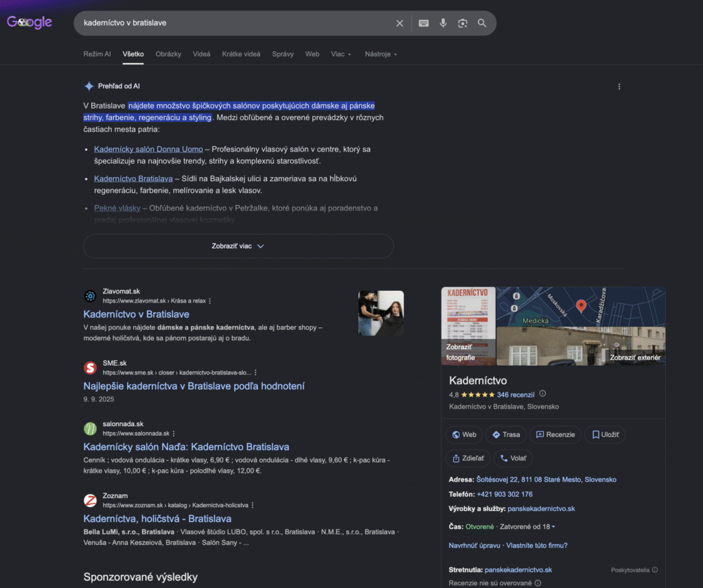
Task: Click the Zoznam site favicon
Action: (90, 500)
